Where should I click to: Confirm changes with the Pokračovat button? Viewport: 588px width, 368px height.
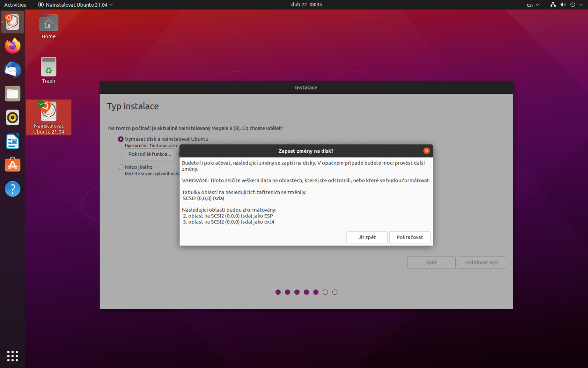[x=409, y=237]
